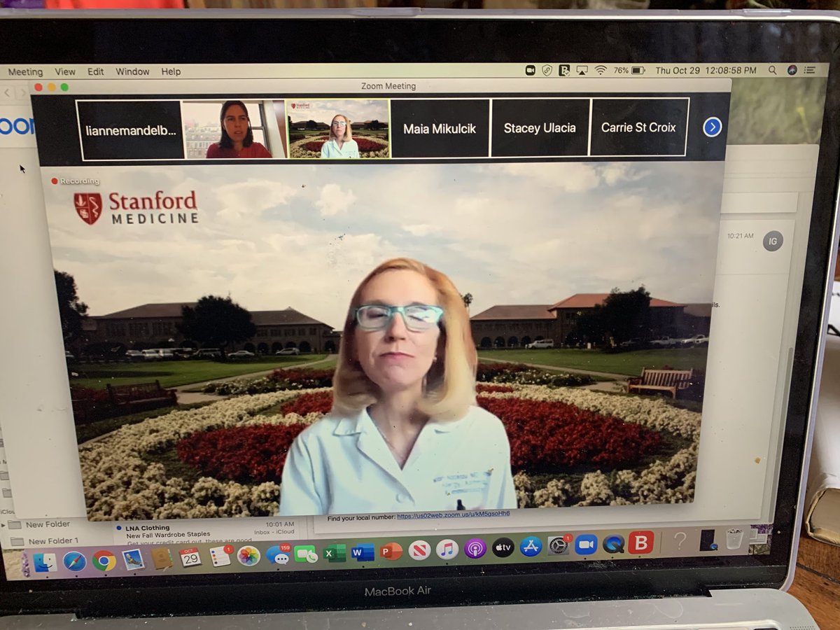Open Apple News in the Dock
Viewport: 840px width, 630px height.
click(x=419, y=550)
